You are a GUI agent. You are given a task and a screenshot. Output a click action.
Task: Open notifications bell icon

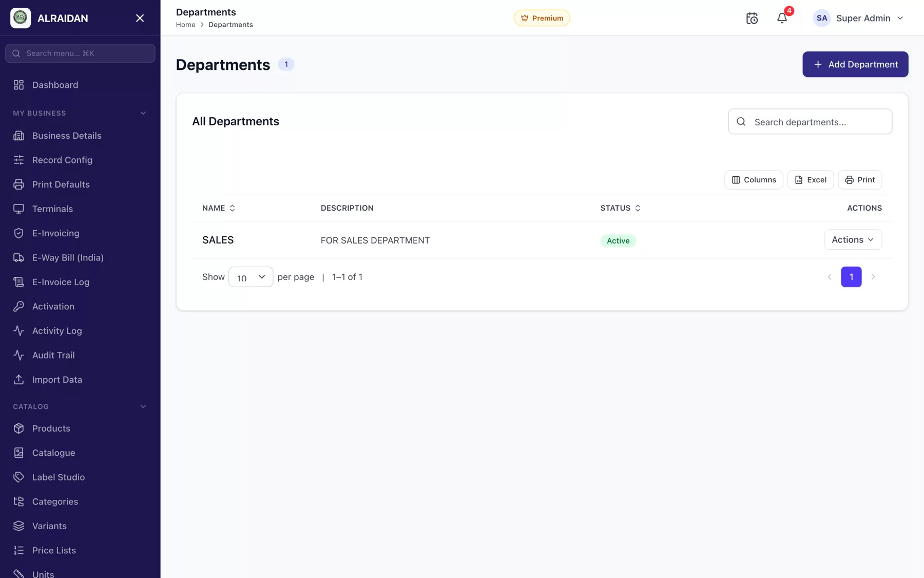[782, 18]
